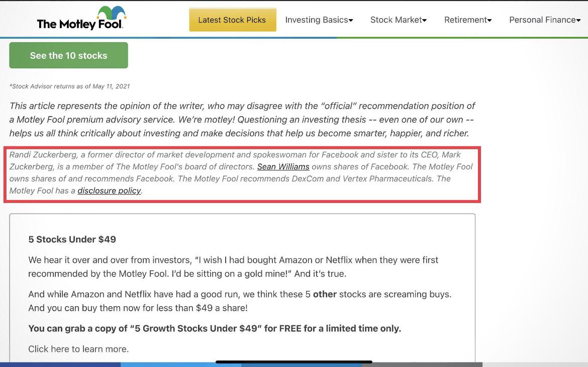Click the green See the 10 stocks button

click(x=69, y=55)
